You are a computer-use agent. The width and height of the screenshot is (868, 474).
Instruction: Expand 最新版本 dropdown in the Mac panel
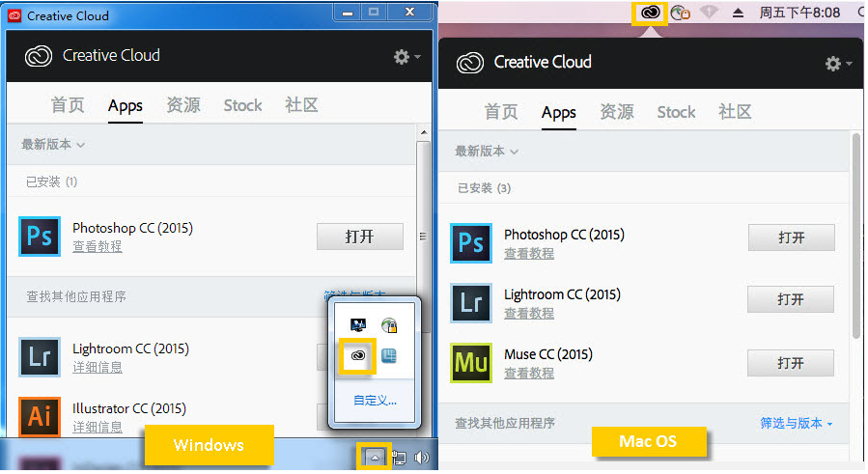[487, 152]
